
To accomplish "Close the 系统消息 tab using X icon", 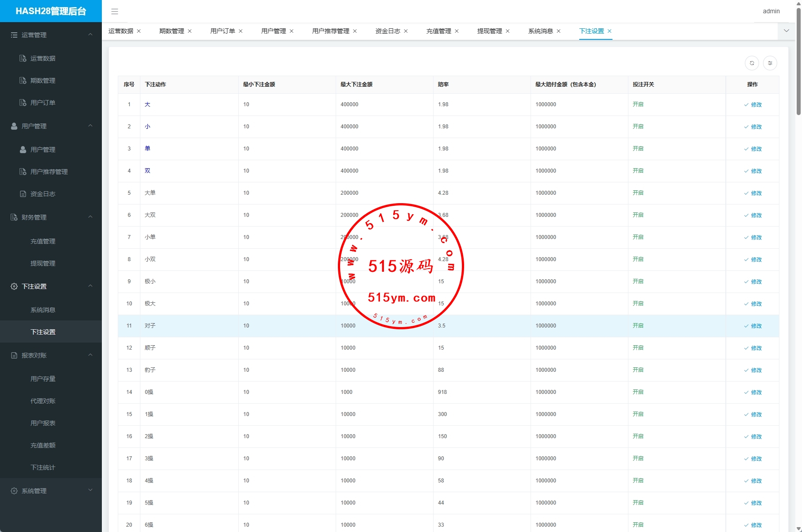I will coord(558,31).
